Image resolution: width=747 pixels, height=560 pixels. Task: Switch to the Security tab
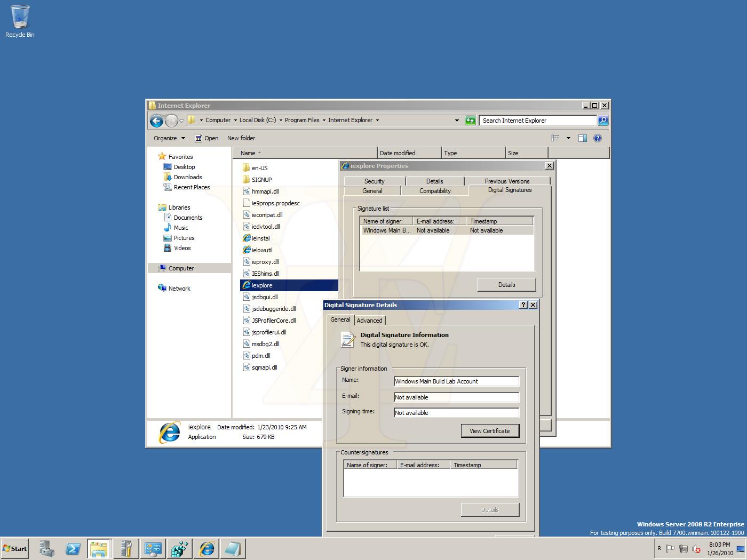pyautogui.click(x=374, y=181)
